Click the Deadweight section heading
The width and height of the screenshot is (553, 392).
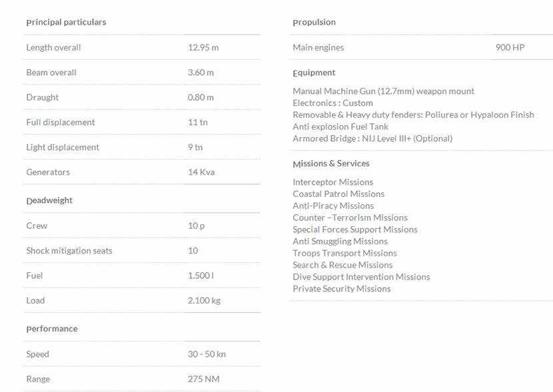point(49,200)
